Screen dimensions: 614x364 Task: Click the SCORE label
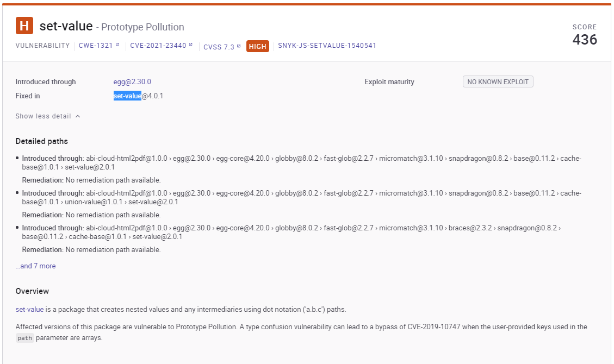(585, 27)
